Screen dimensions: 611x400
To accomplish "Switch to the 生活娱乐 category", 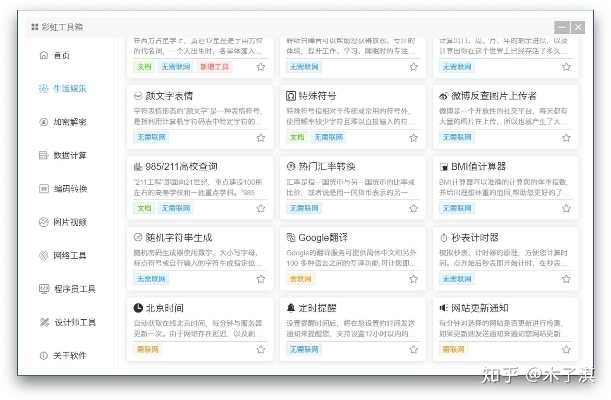I will 69,88.
